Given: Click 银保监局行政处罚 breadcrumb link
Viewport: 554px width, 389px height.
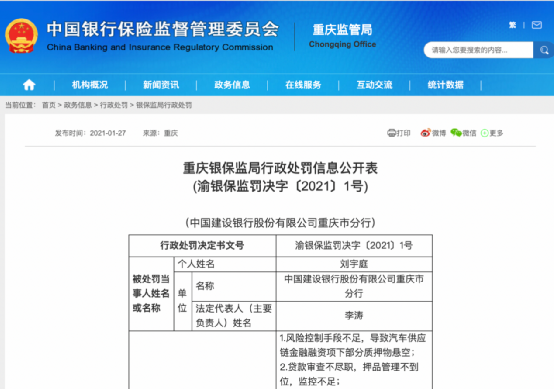Looking at the screenshot, I should [x=164, y=105].
